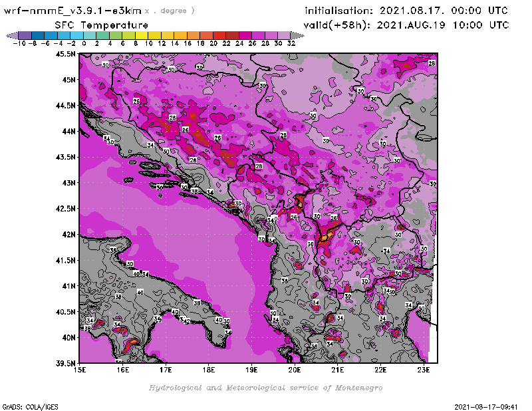Viewport: 532px width, 411px height.
Task: Click the '39.5N' latitude axis label
Action: coord(65,363)
